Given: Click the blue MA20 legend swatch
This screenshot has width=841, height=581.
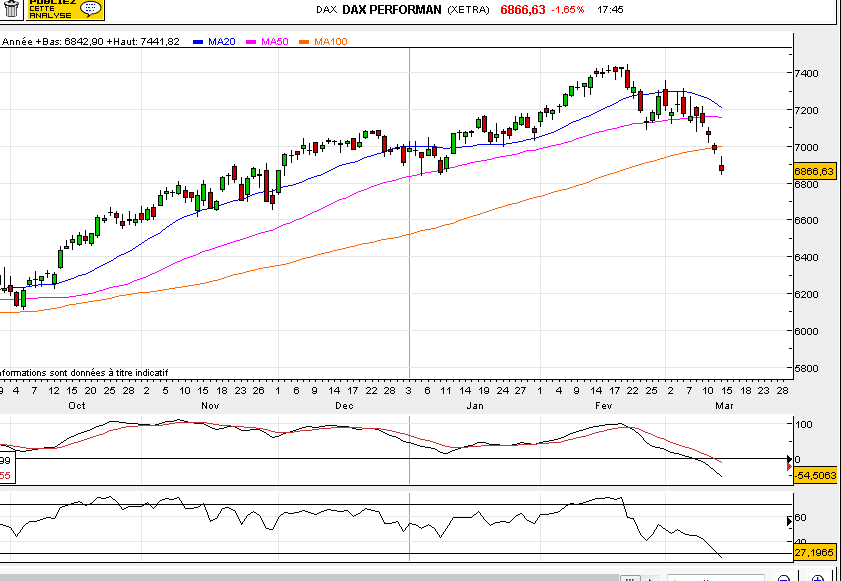Looking at the screenshot, I should coord(197,42).
